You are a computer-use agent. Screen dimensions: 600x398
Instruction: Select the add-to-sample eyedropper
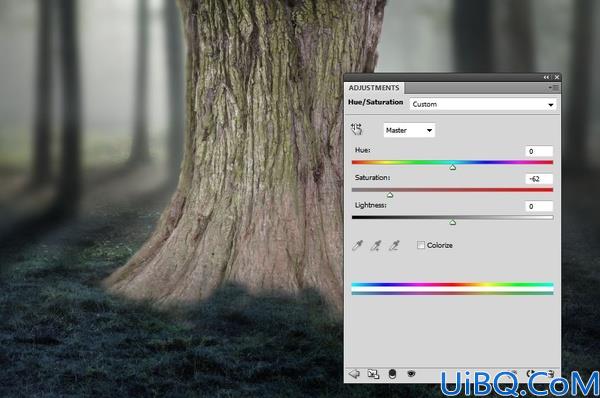click(x=376, y=245)
